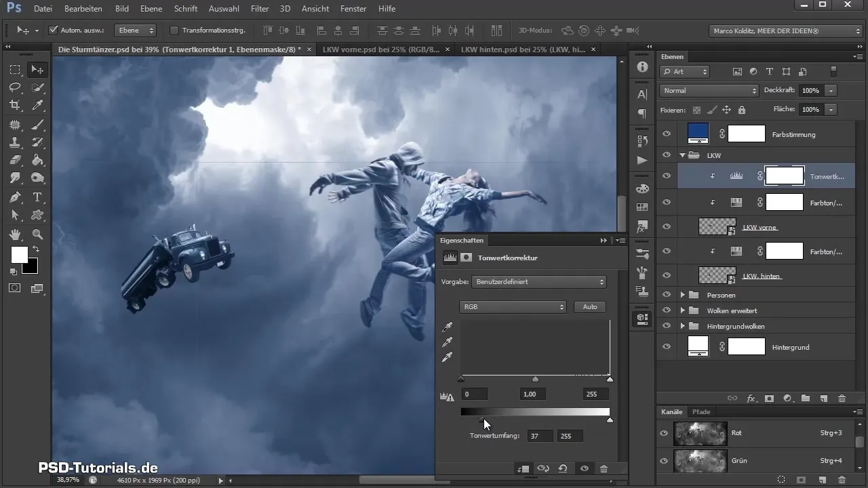Select the Clone Stamp tool
The height and width of the screenshot is (488, 868).
(15, 142)
